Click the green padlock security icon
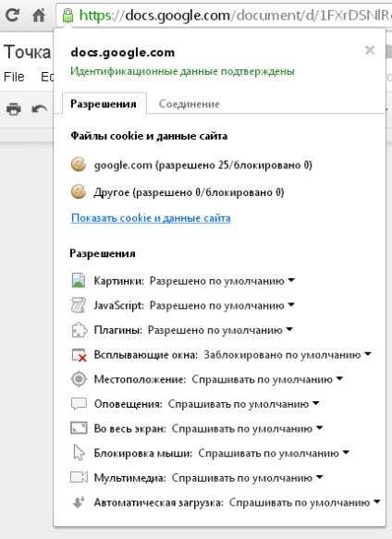 [67, 15]
